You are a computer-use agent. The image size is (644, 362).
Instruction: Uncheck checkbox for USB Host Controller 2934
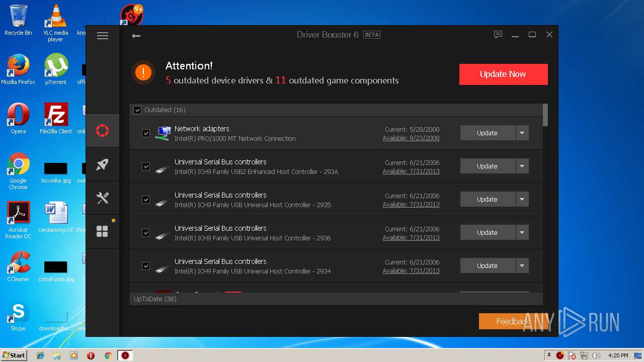tap(146, 266)
